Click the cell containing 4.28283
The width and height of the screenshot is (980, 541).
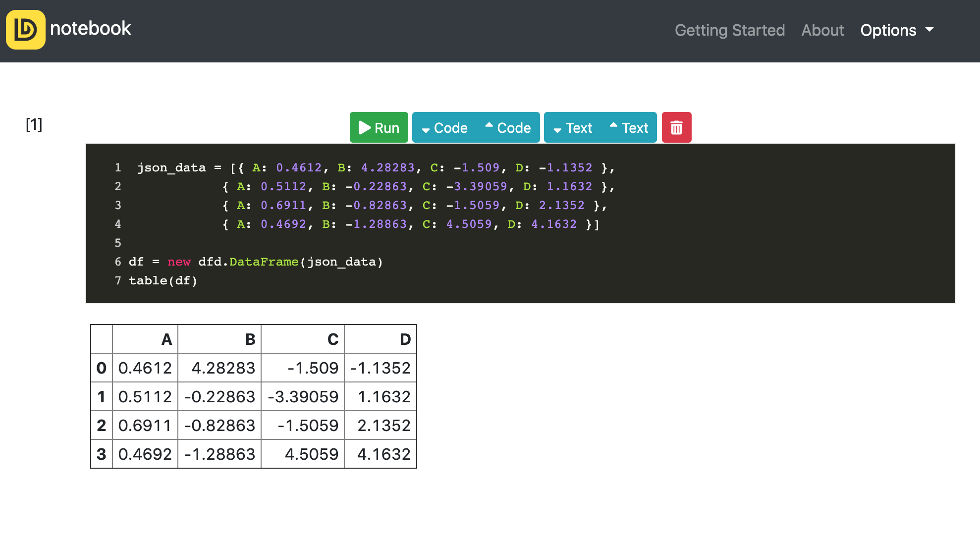(223, 368)
